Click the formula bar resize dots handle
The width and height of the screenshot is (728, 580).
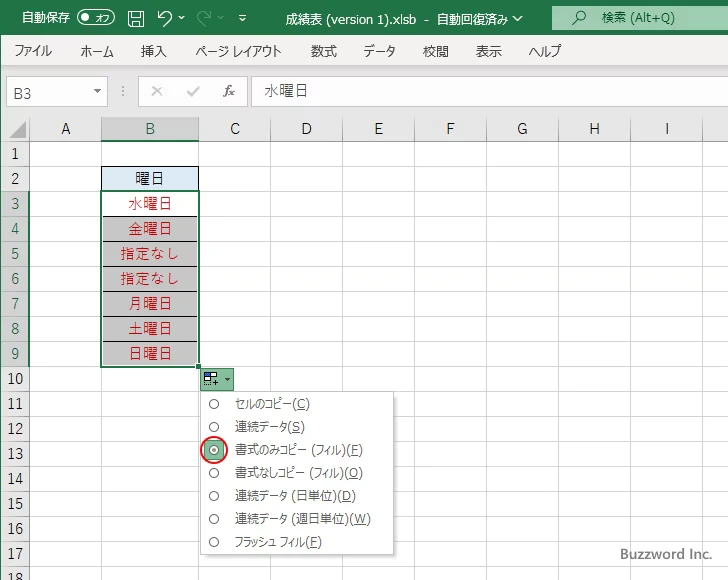[x=123, y=91]
